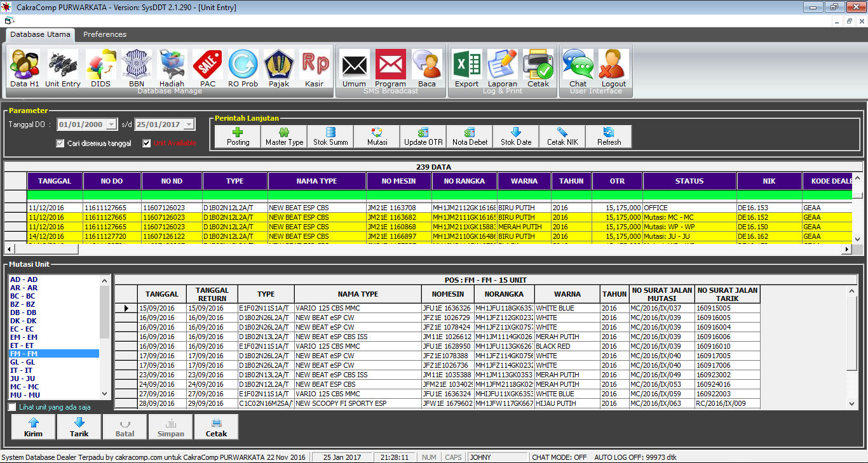868x463 pixels.
Task: Click the Tarik button
Action: [79, 427]
